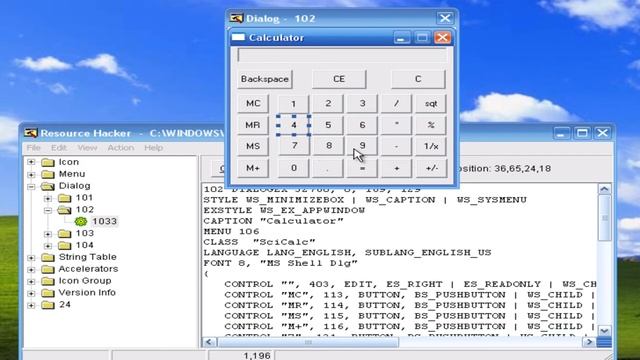Screen dimensions: 640x360
Task: Click digit 1 button in Calculator
Action: [x=293, y=103]
